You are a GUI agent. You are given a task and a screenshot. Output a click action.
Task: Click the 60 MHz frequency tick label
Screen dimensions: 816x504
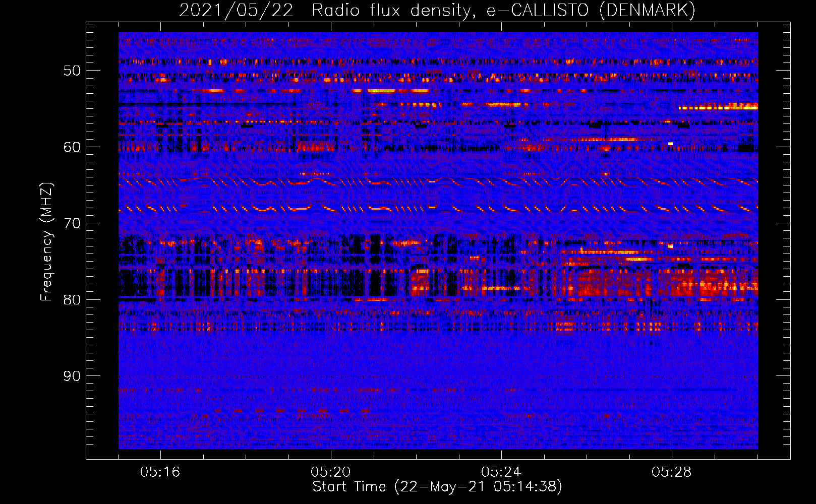coord(72,147)
